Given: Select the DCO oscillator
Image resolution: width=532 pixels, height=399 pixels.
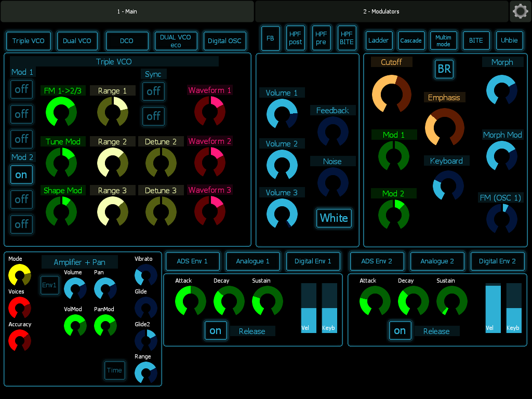Looking at the screenshot, I should tap(127, 41).
